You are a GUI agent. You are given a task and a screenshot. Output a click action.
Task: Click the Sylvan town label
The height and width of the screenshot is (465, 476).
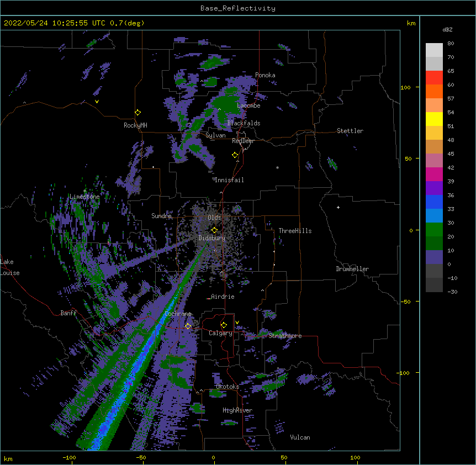215,135
